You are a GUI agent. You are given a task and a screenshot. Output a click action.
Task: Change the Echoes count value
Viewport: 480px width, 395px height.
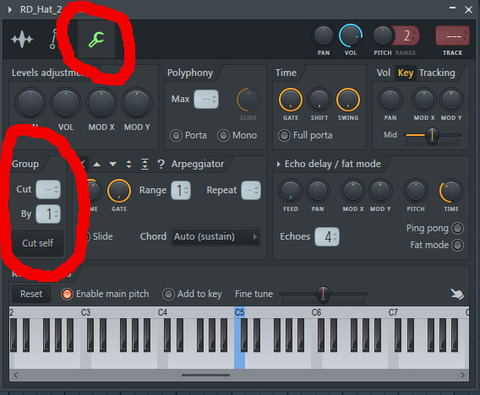pos(327,237)
